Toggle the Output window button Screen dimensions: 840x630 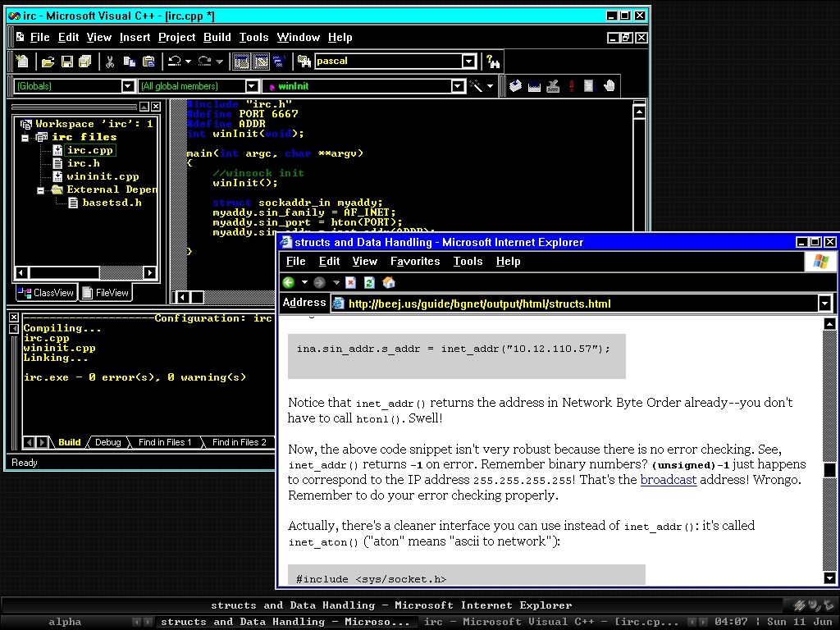pyautogui.click(x=260, y=62)
